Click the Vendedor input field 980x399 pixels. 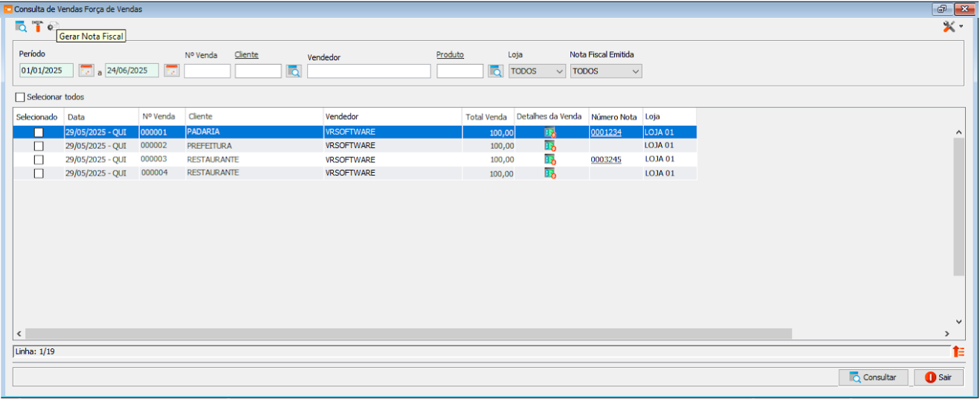(x=369, y=71)
